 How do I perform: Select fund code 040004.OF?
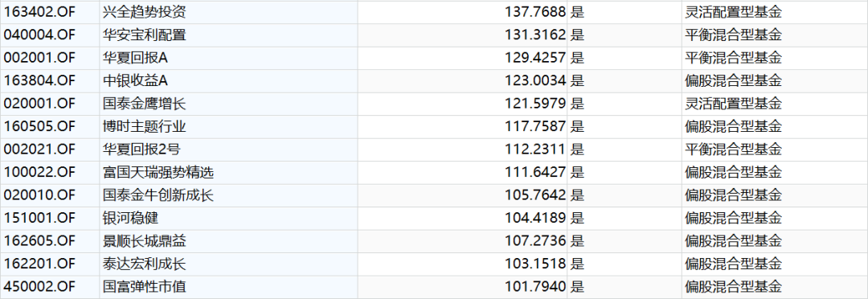coord(39,35)
